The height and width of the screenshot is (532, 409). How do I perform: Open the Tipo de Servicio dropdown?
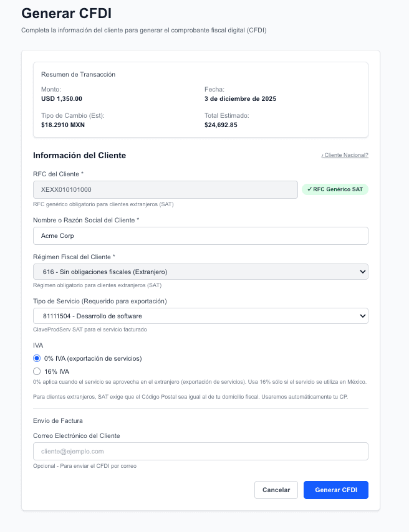200,316
